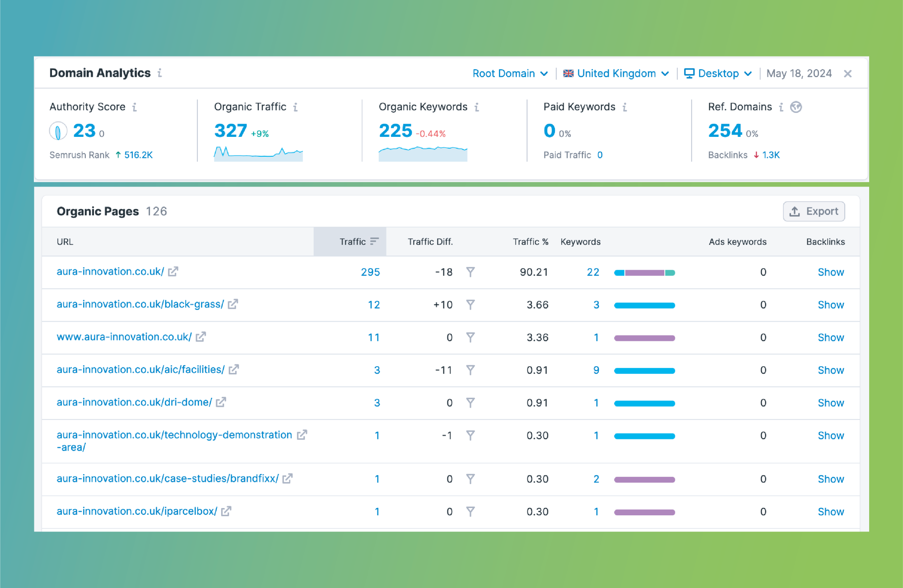The width and height of the screenshot is (903, 588).
Task: Sort by the Traffic column header
Action: tap(350, 242)
